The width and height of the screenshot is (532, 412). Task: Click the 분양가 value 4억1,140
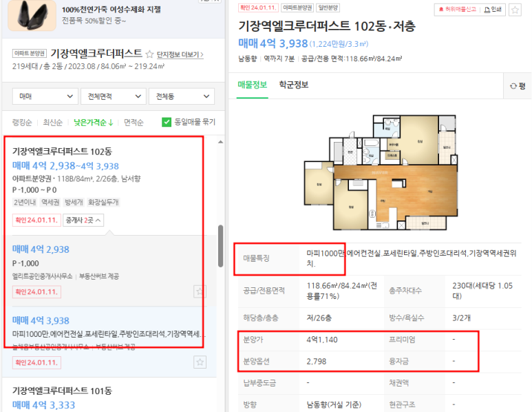click(322, 340)
